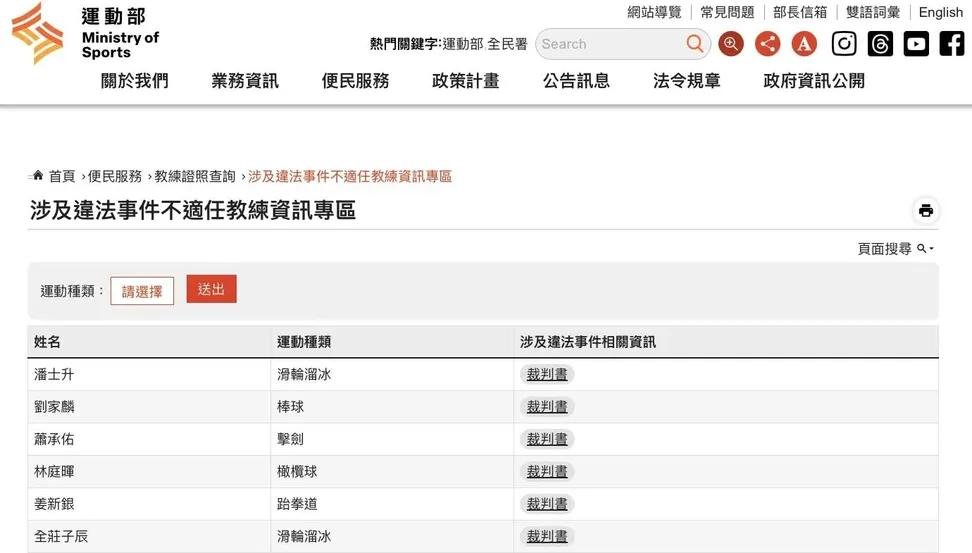Click the print page icon

click(x=926, y=211)
